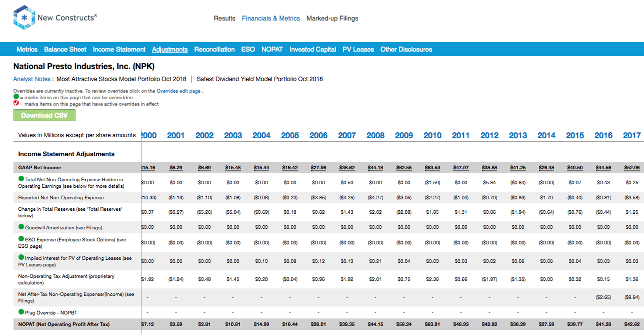Viewport: 644px width, 334px height.
Task: Click Net After-Tax Non-Operating value ($9.64)
Action: click(x=632, y=297)
